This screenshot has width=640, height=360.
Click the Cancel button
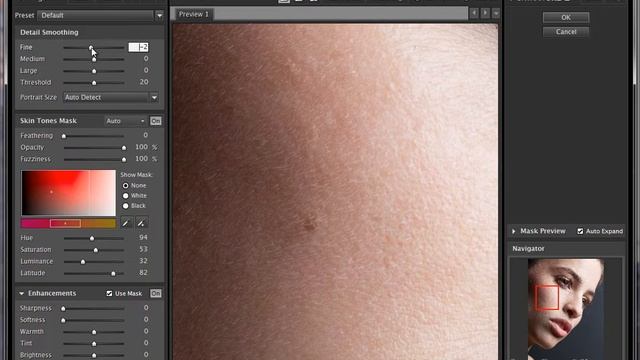pyautogui.click(x=566, y=32)
